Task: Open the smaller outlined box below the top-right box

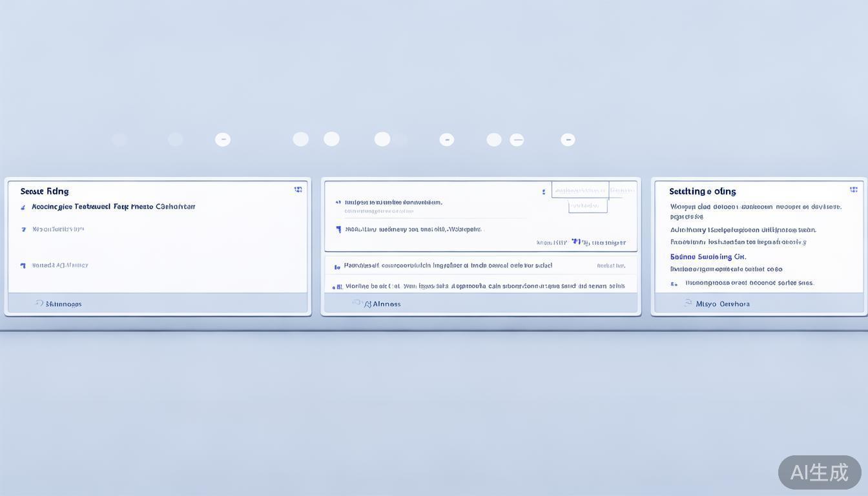Action: [588, 206]
